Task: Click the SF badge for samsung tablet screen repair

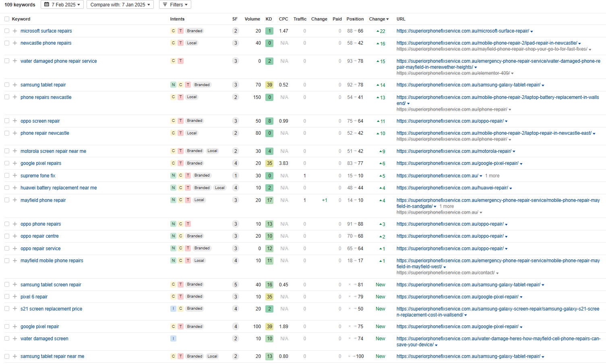Action: (236, 285)
